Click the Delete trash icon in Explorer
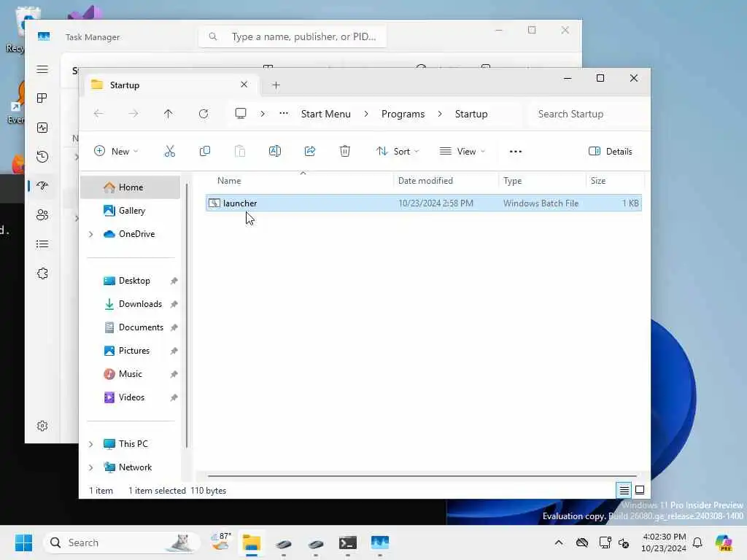The image size is (747, 560). click(x=345, y=152)
